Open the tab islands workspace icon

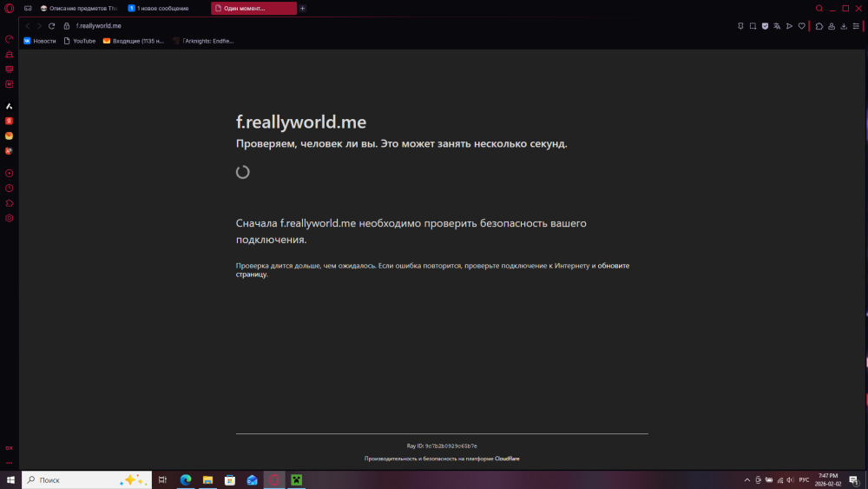(x=28, y=9)
